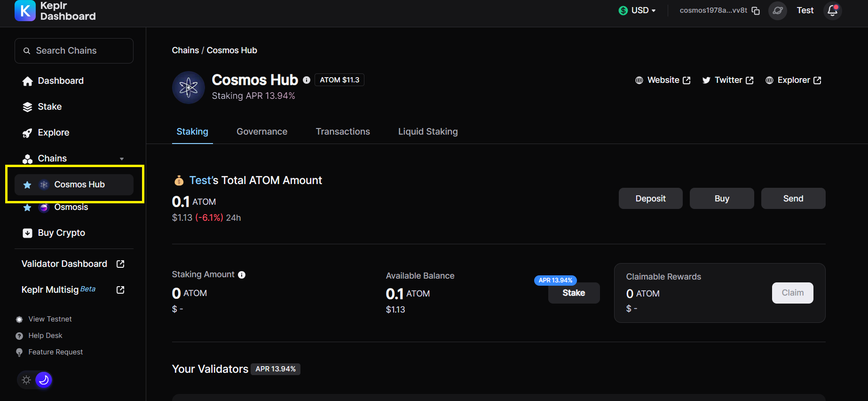Open the notifications bell
The width and height of the screenshot is (868, 401).
coord(833,10)
